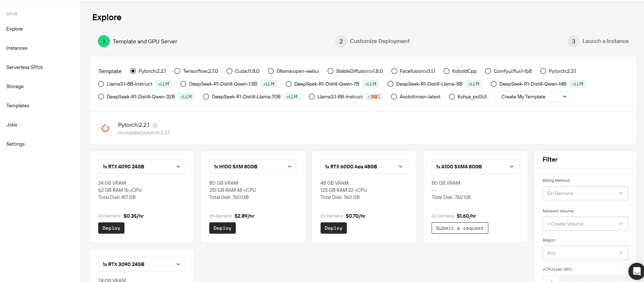Deploy the RTX 6000 Ada 48GB server

coord(333,228)
